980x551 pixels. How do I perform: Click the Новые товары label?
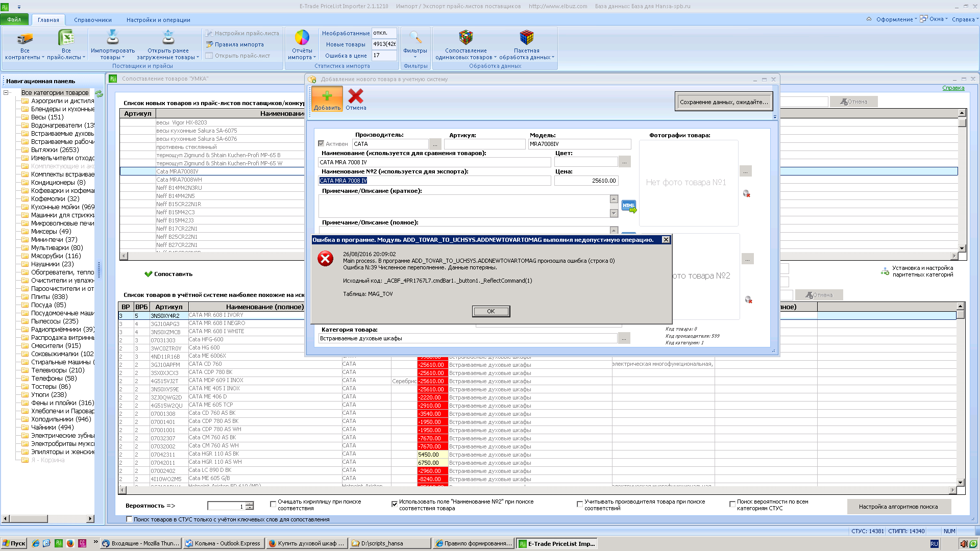pyautogui.click(x=346, y=44)
